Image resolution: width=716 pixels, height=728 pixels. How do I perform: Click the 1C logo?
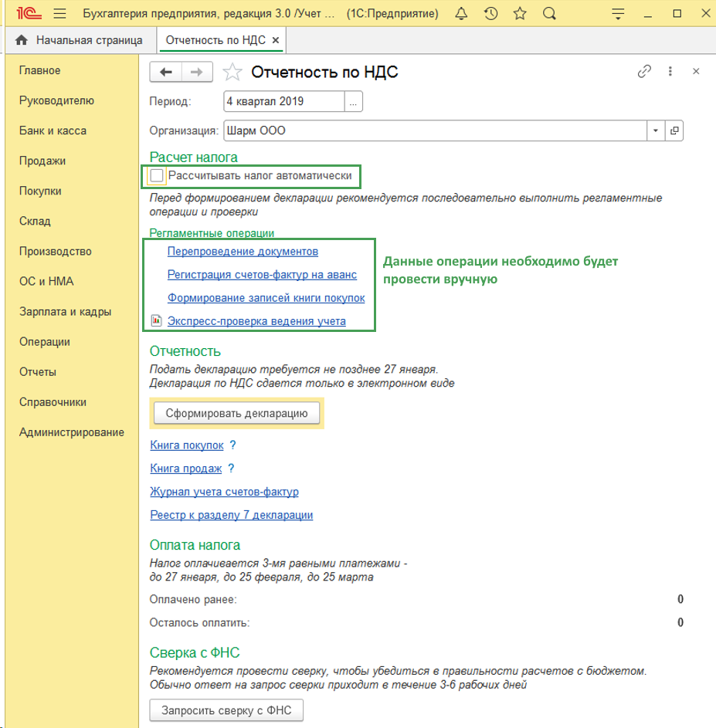pyautogui.click(x=29, y=13)
